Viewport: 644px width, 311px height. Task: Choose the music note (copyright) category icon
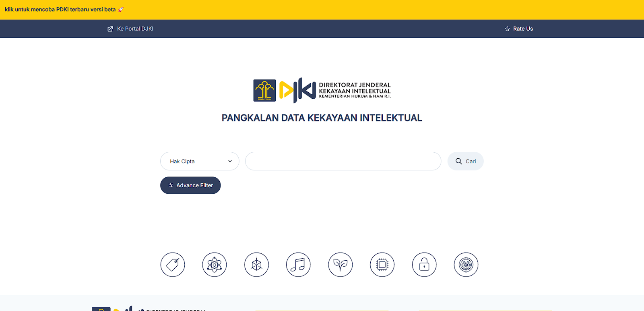(298, 265)
